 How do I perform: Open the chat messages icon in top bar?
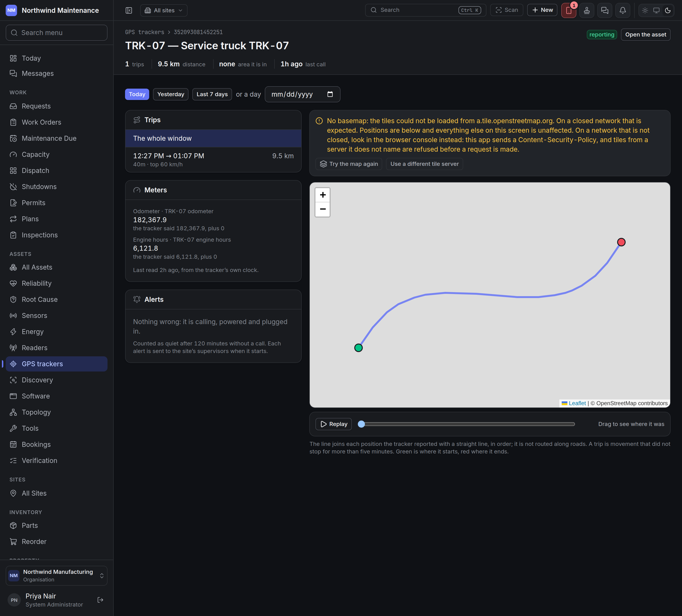[x=605, y=10]
